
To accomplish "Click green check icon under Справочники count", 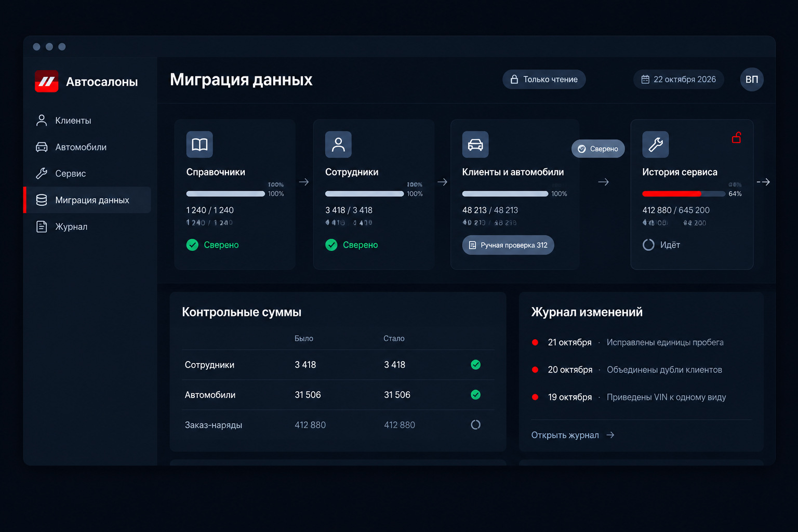I will 192,245.
